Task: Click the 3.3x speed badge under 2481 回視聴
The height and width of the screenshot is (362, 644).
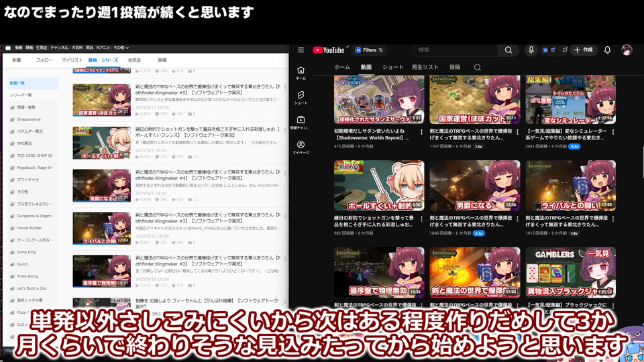Action: coord(574,146)
